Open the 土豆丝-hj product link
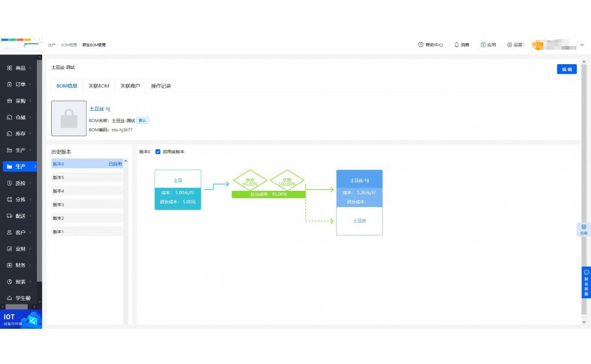The image size is (591, 364). click(99, 108)
